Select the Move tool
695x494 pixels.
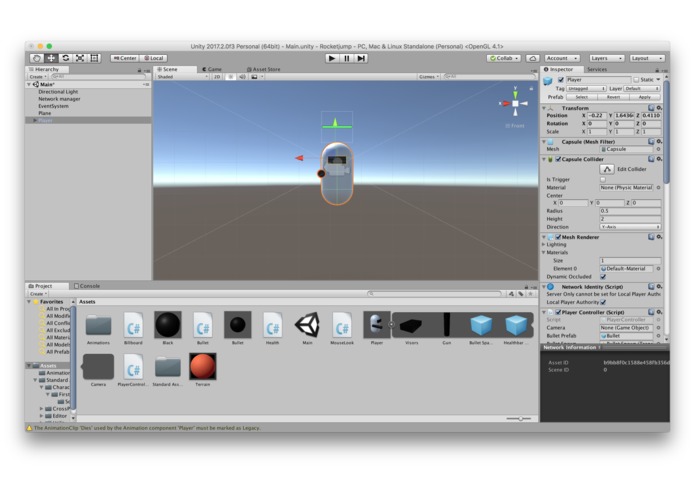51,58
